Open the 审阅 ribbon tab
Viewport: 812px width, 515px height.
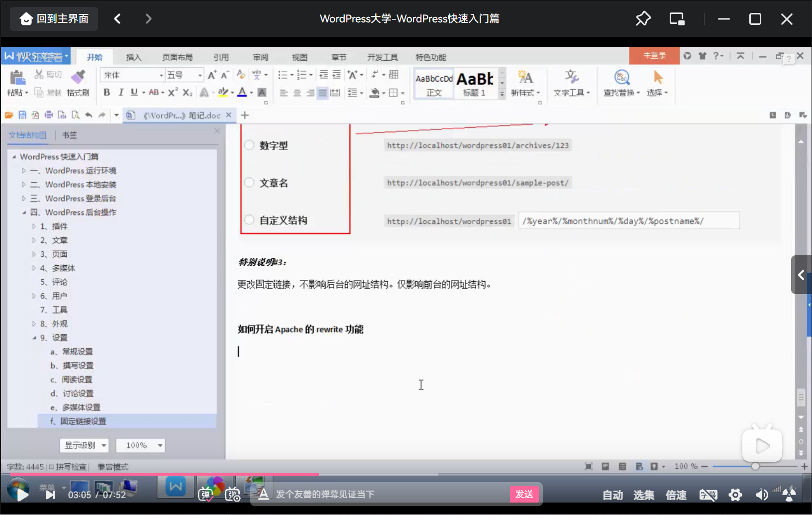[x=260, y=57]
